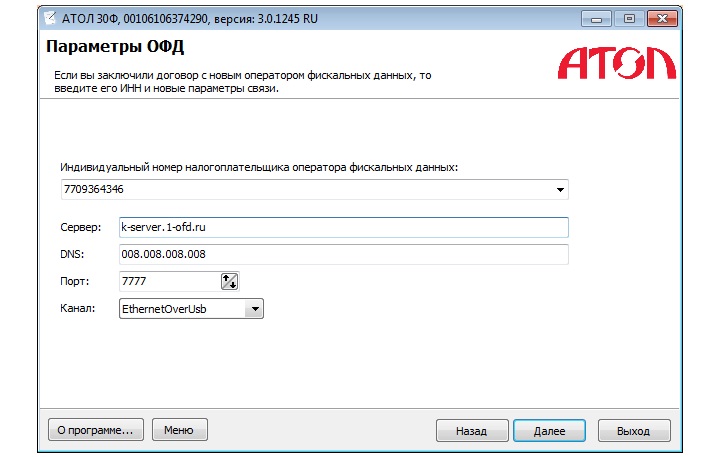Click the port spinner arrows button

(x=229, y=281)
